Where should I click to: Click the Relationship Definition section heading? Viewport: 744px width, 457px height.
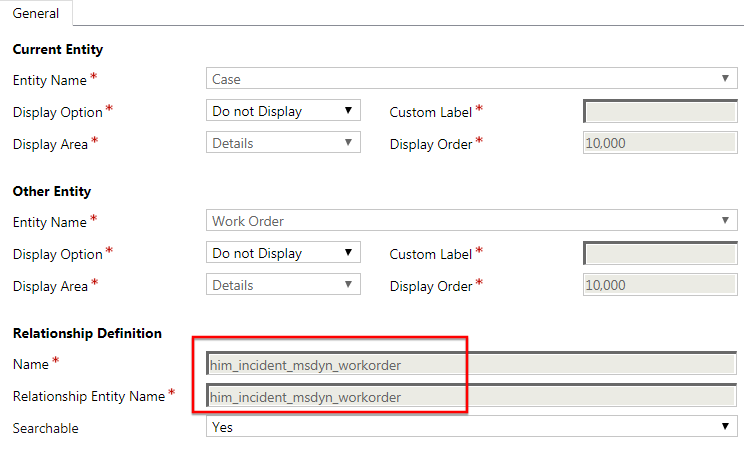pos(87,333)
